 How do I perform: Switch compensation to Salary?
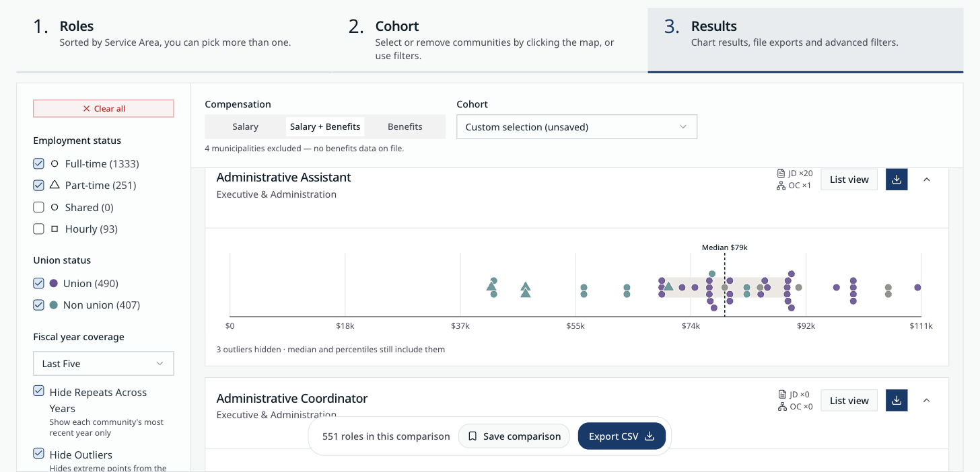point(246,126)
